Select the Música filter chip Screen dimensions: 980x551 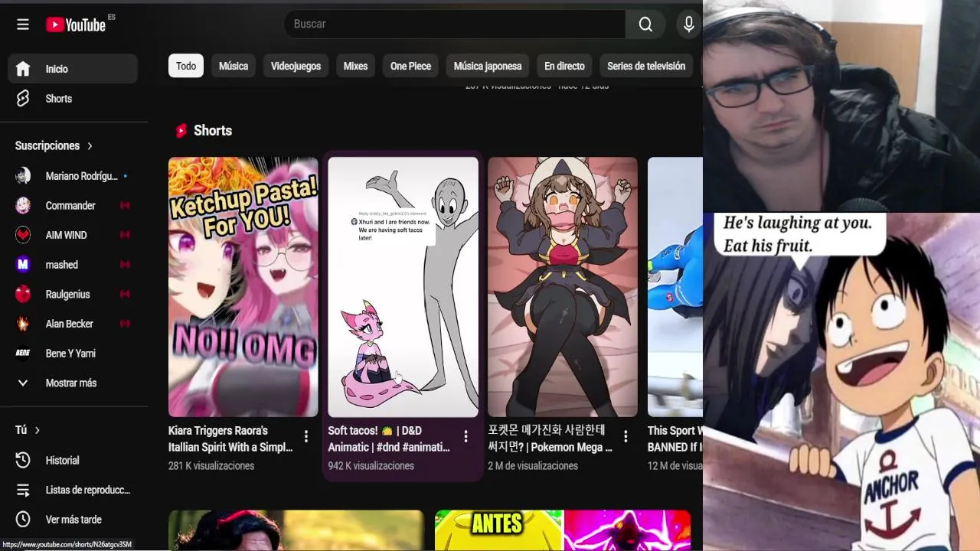[x=234, y=66]
